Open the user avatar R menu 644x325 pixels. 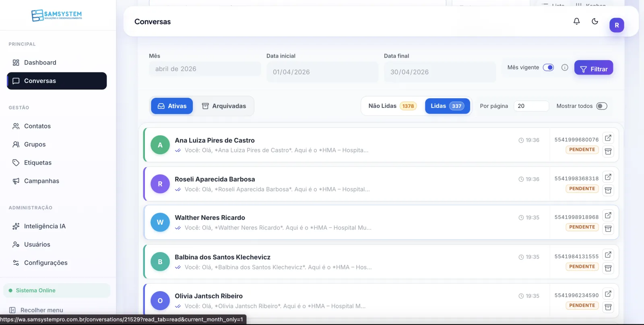click(617, 25)
